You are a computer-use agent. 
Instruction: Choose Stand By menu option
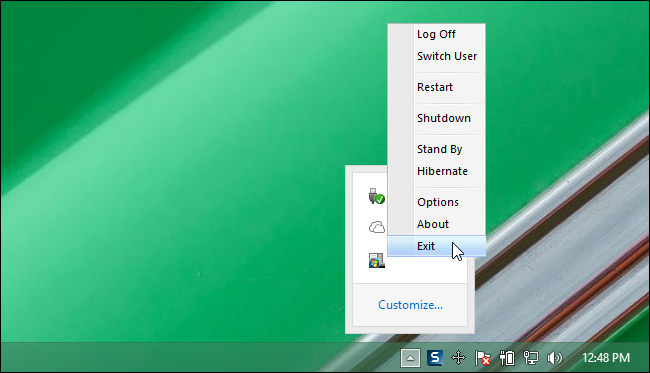click(436, 149)
